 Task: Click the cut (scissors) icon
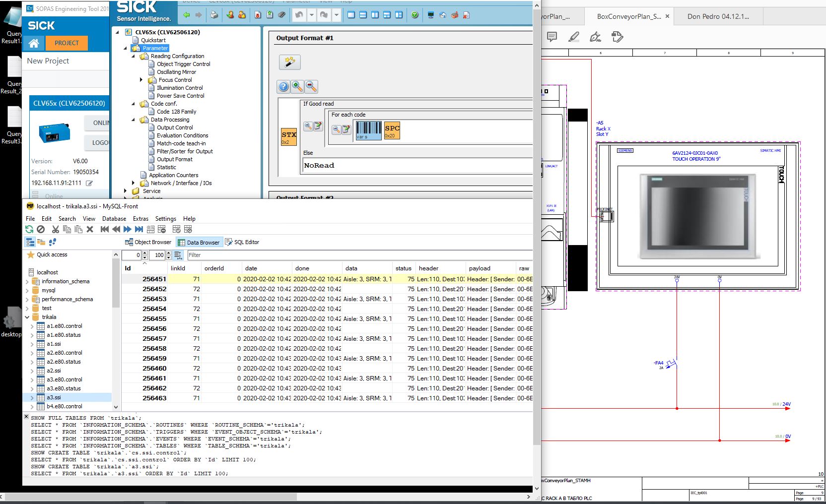(x=55, y=229)
